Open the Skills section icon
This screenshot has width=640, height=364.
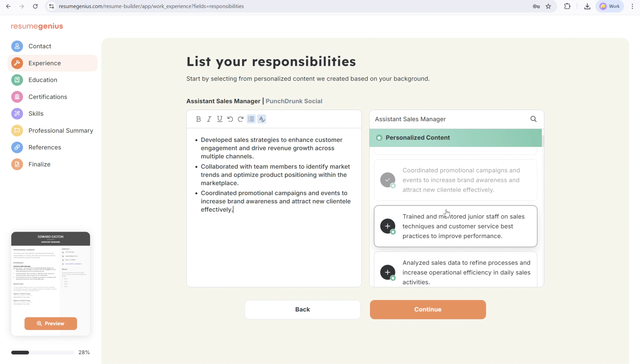[x=17, y=114]
